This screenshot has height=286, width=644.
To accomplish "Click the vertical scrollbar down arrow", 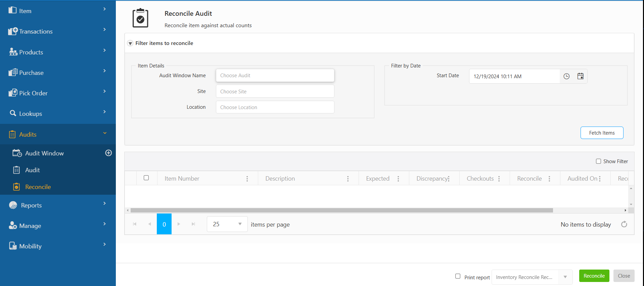I will click(631, 204).
